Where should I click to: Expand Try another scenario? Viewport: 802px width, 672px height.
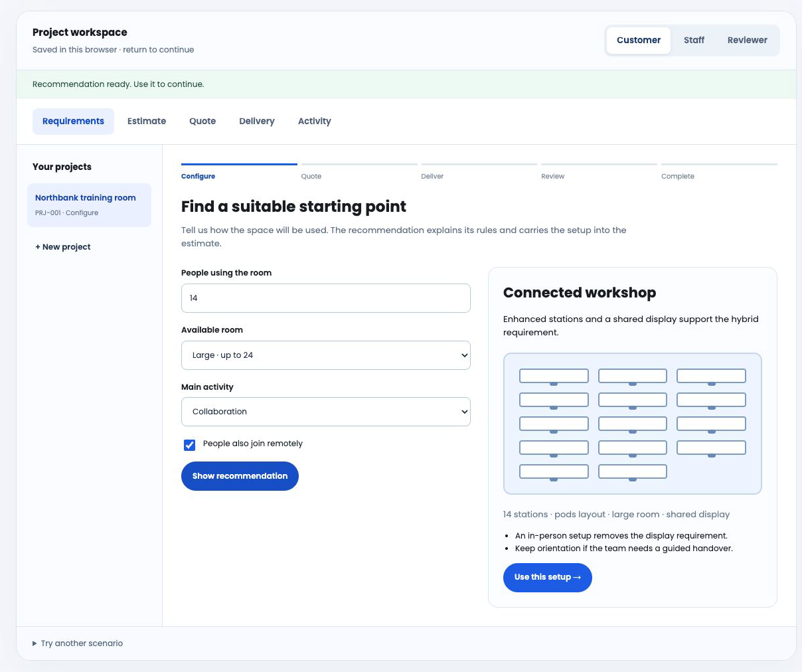pos(78,643)
